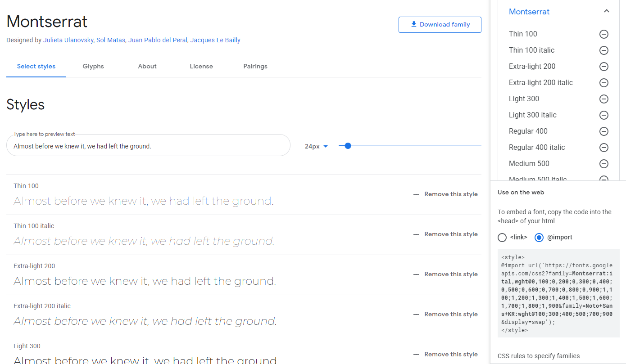
Task: Switch to the Select styles tab
Action: [36, 66]
